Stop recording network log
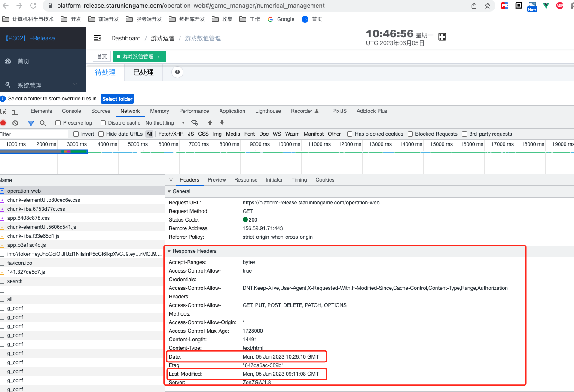 click(x=3, y=123)
